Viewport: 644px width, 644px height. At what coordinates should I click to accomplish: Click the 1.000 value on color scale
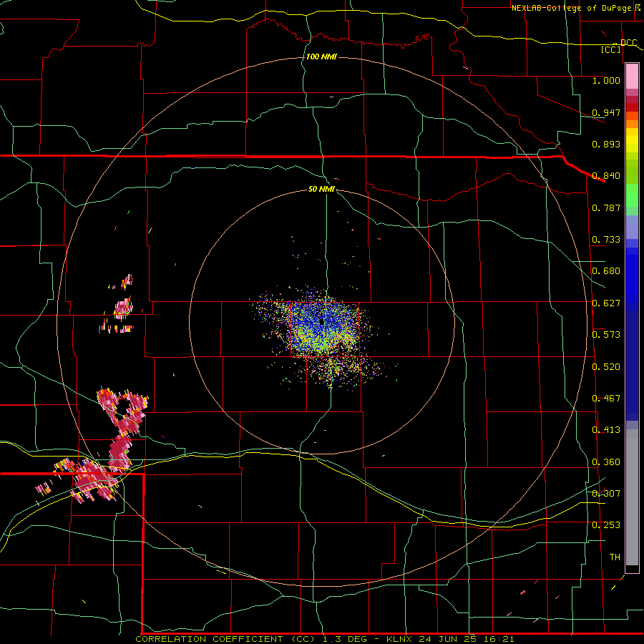pyautogui.click(x=606, y=80)
